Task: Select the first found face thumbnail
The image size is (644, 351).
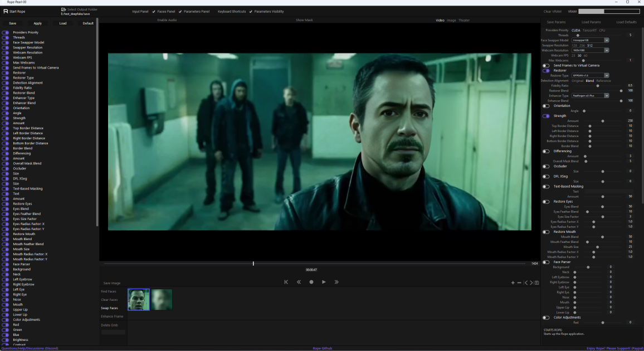Action: click(138, 299)
